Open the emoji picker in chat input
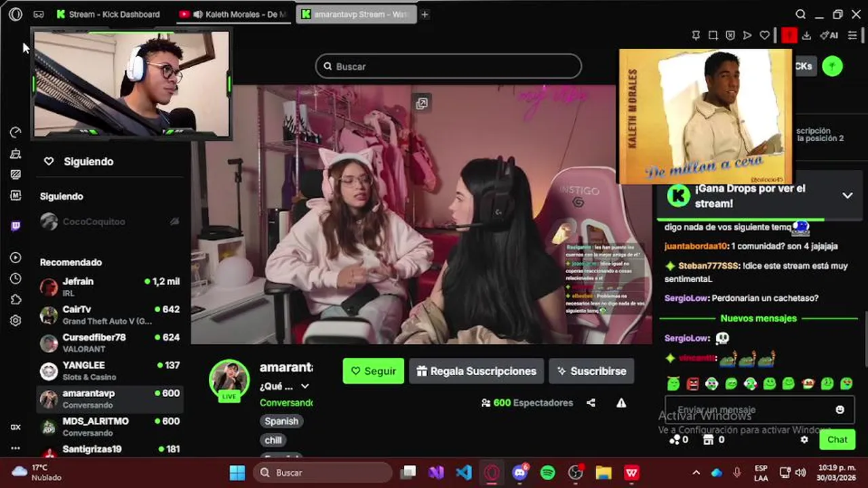This screenshot has width=868, height=488. 840,409
